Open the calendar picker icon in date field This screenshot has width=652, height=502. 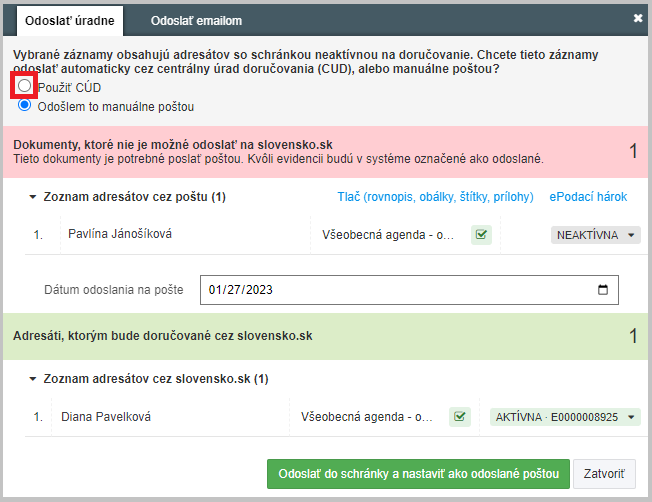pyautogui.click(x=602, y=290)
